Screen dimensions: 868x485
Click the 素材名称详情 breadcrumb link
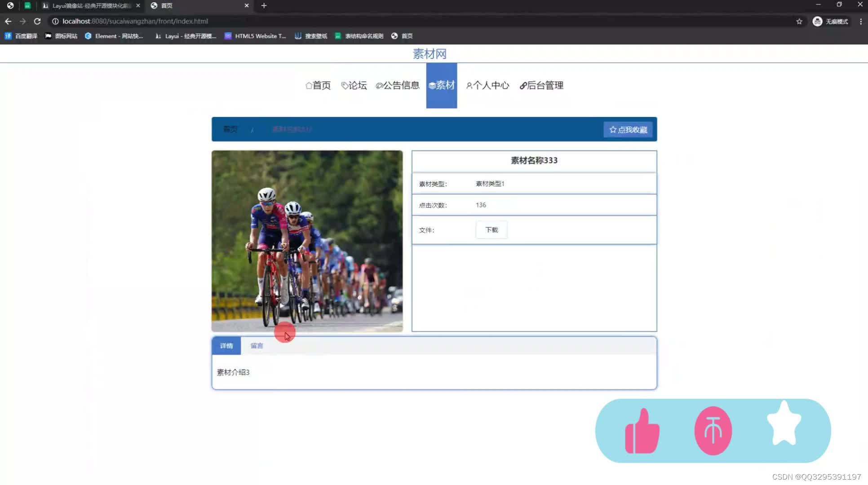(x=292, y=129)
